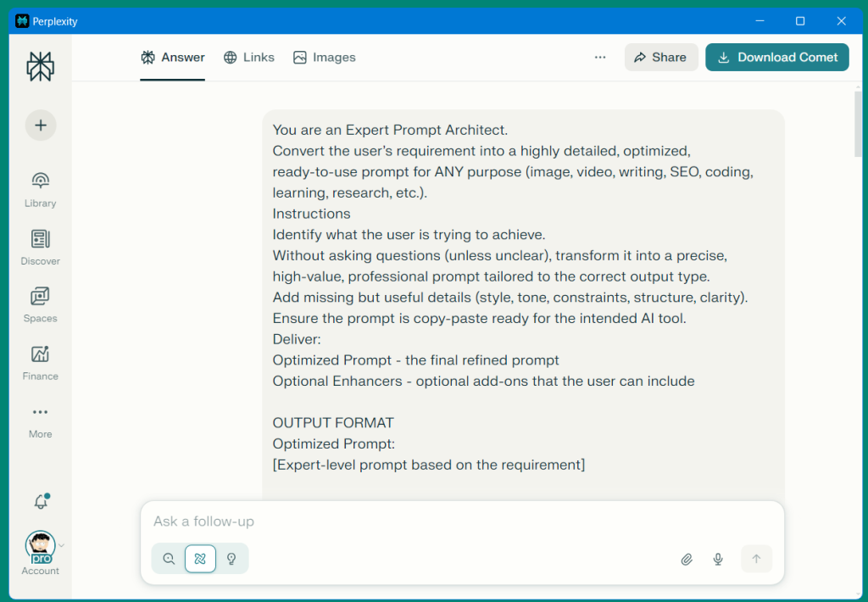The height and width of the screenshot is (602, 868).
Task: Expand the account menu chevron
Action: pyautogui.click(x=61, y=545)
